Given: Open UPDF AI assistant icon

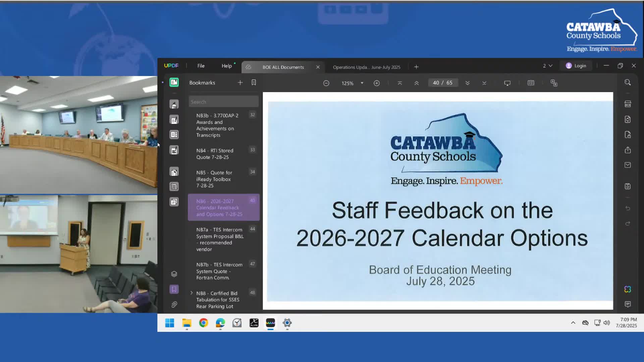Looking at the screenshot, I should [628, 289].
